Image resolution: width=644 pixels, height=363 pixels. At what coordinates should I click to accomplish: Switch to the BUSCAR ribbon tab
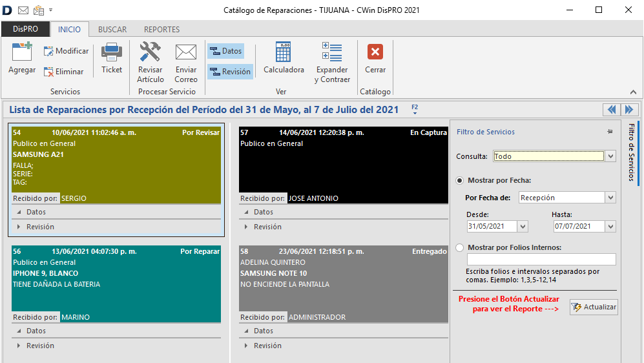[x=112, y=30]
